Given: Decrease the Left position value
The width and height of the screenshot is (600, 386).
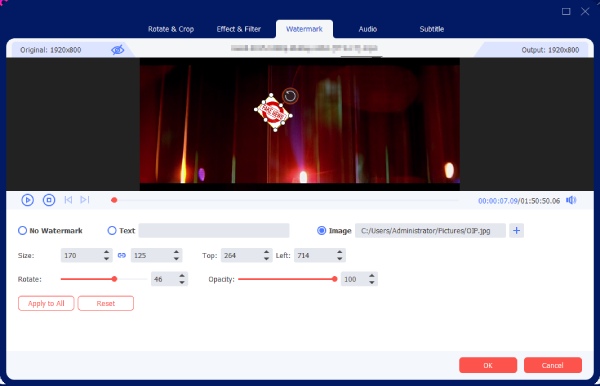Looking at the screenshot, I should click(339, 259).
